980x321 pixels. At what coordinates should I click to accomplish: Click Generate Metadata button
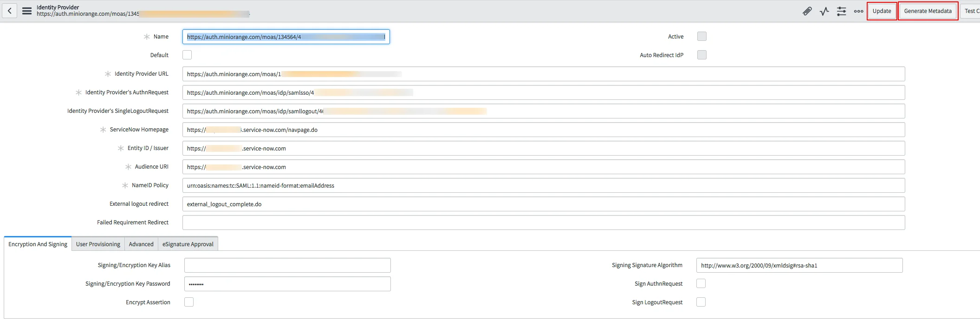point(928,11)
